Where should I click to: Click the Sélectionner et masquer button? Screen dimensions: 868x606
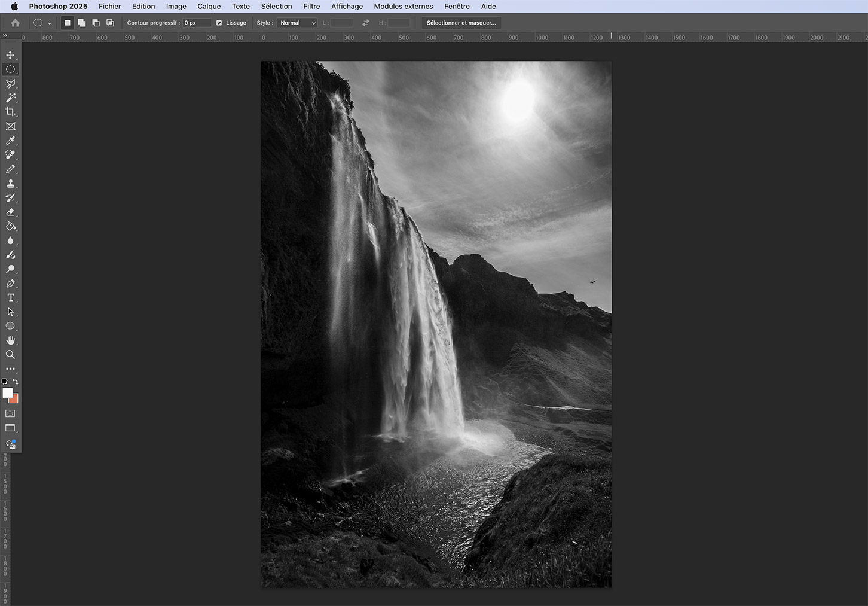point(461,23)
